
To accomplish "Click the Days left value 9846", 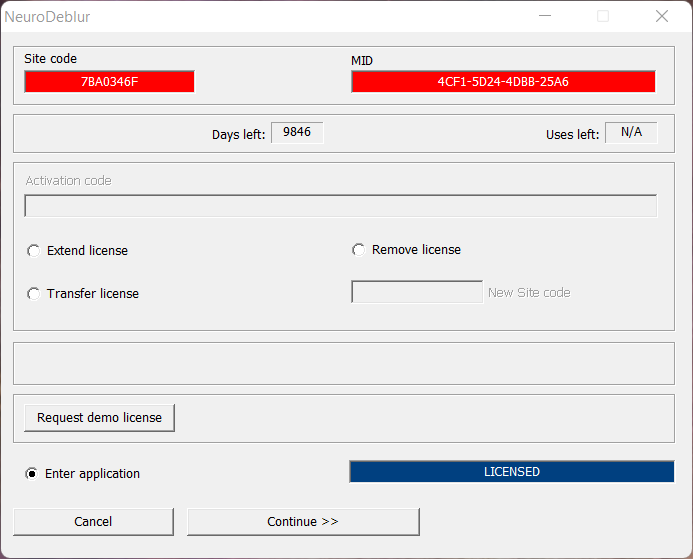I will coord(297,133).
